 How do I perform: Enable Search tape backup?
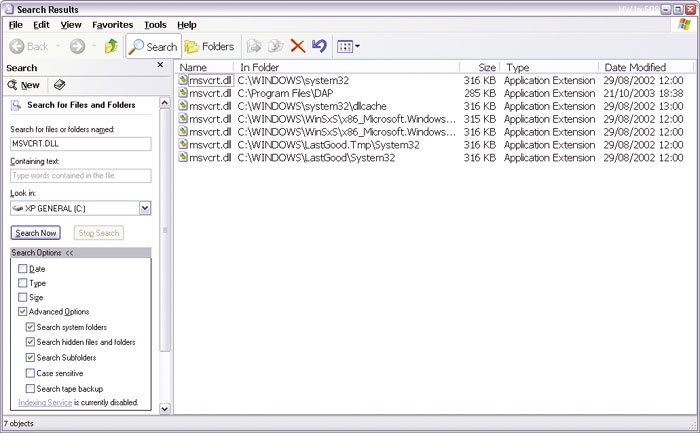(x=30, y=389)
